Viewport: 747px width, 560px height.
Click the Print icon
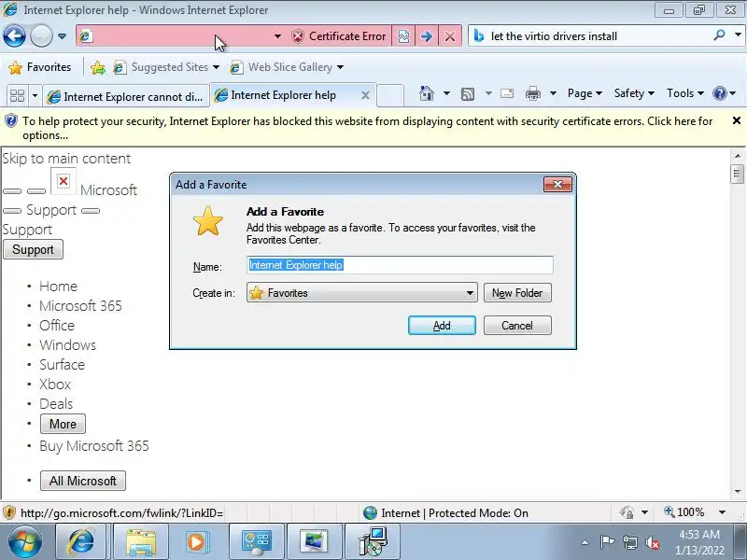pyautogui.click(x=533, y=94)
